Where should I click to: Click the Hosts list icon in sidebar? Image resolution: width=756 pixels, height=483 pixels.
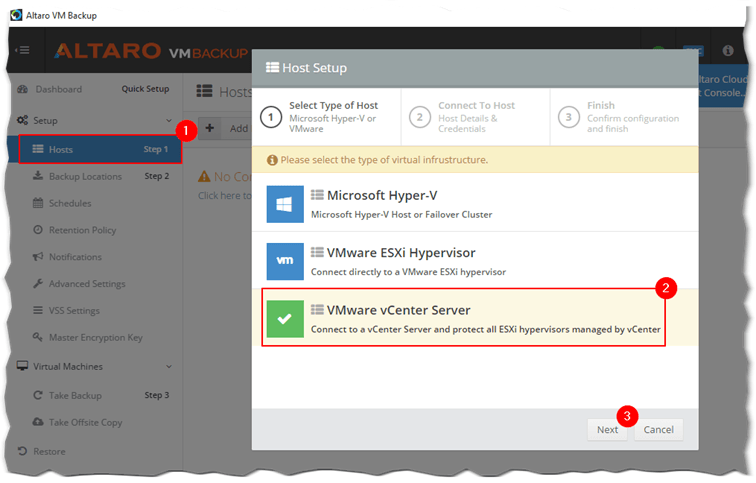pos(38,149)
